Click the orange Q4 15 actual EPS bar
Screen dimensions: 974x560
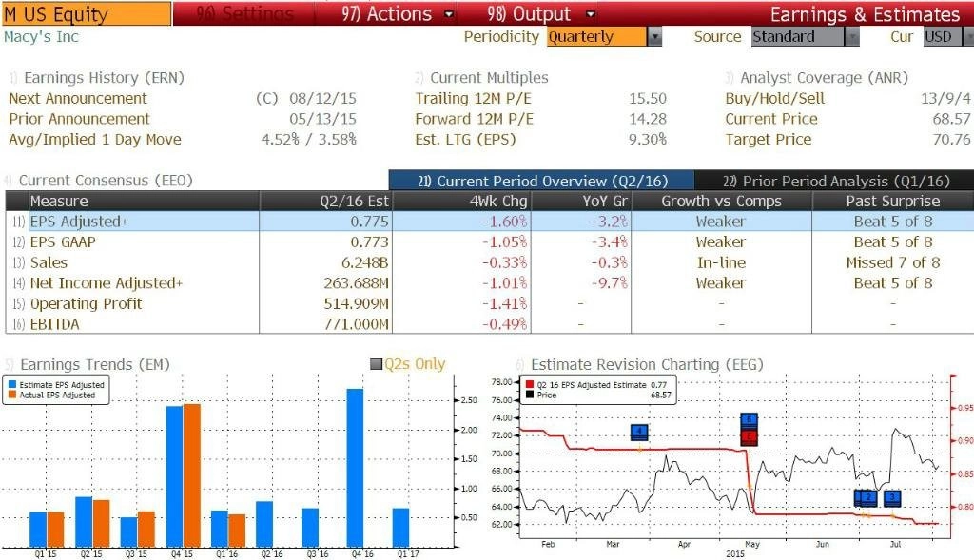point(192,475)
